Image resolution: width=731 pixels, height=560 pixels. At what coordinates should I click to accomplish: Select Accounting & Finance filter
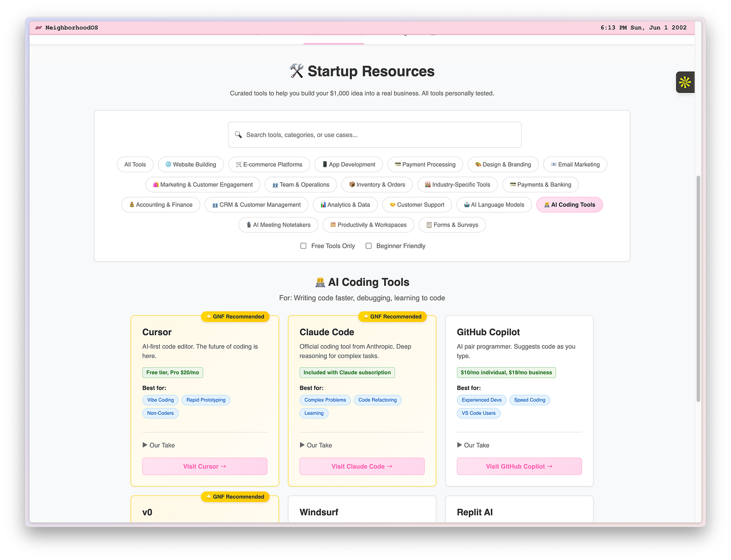[x=161, y=204]
